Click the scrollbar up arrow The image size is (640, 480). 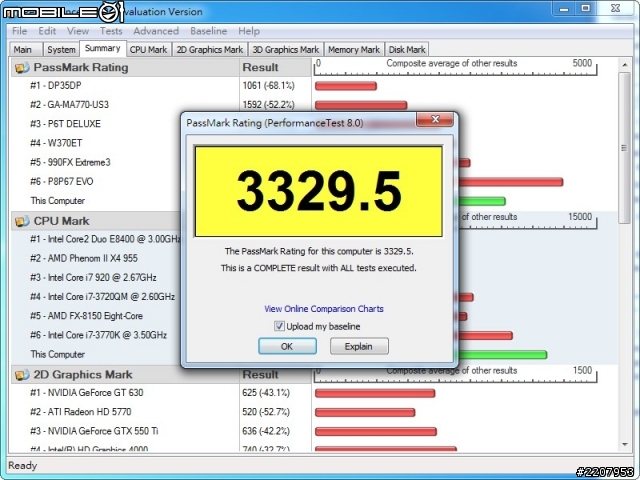[624, 65]
